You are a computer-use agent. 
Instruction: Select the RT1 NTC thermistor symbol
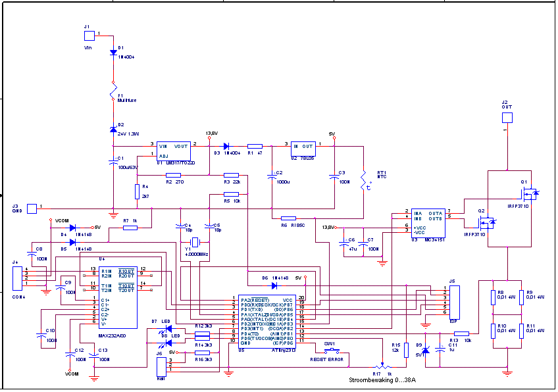click(363, 181)
